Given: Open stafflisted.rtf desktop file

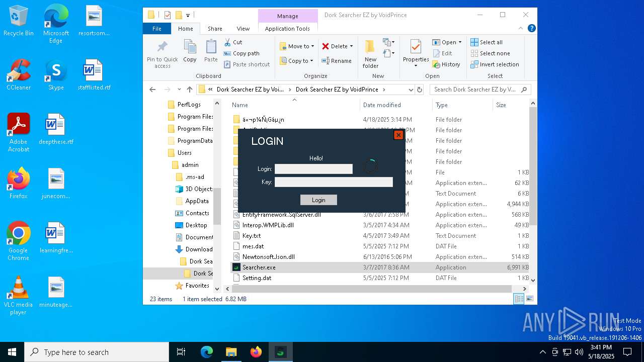Looking at the screenshot, I should [x=94, y=75].
